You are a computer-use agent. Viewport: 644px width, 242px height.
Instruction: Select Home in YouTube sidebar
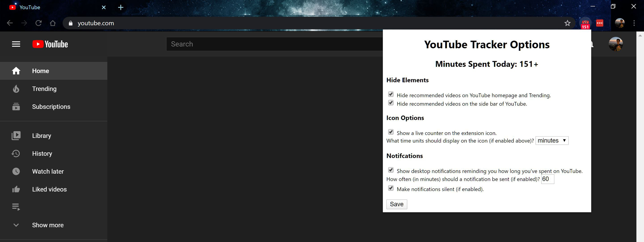pyautogui.click(x=54, y=71)
